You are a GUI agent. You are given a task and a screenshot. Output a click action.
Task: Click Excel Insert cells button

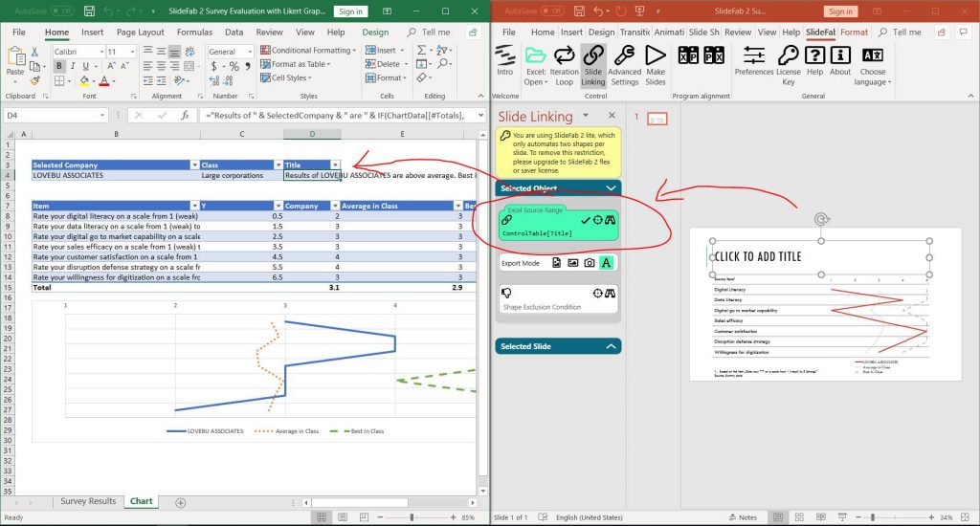click(385, 50)
